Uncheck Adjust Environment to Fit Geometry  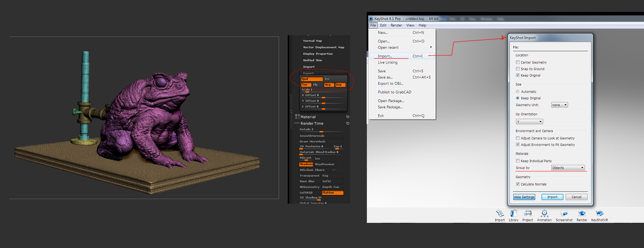(x=518, y=145)
